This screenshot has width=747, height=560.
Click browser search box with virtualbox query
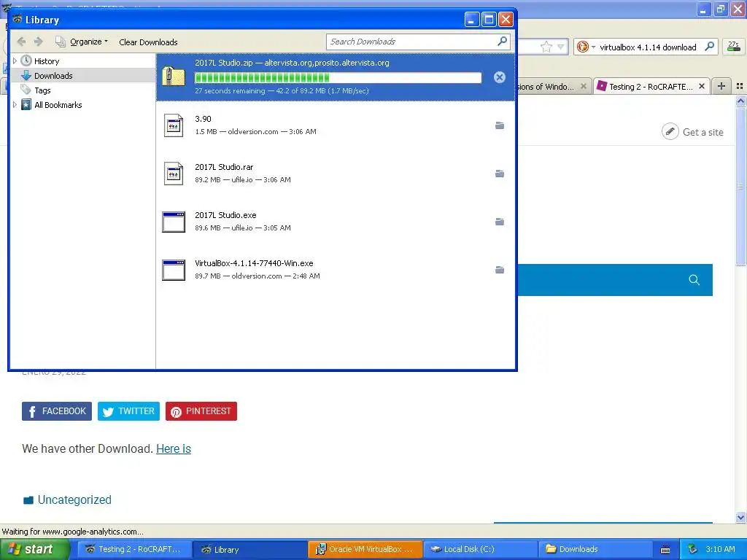coord(648,47)
